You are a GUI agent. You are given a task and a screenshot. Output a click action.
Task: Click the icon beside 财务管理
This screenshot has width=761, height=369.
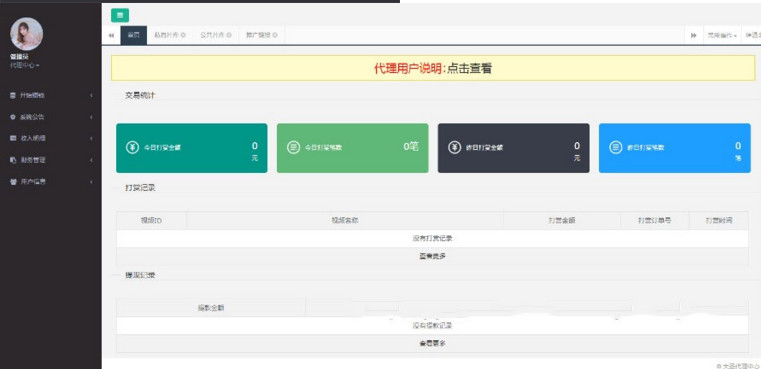13,160
